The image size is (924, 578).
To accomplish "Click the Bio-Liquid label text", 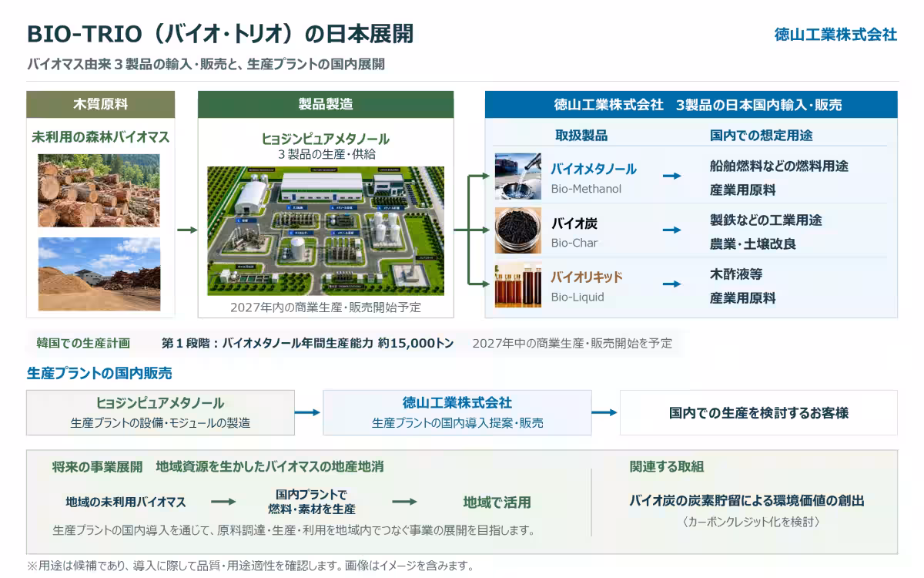I will point(577,297).
